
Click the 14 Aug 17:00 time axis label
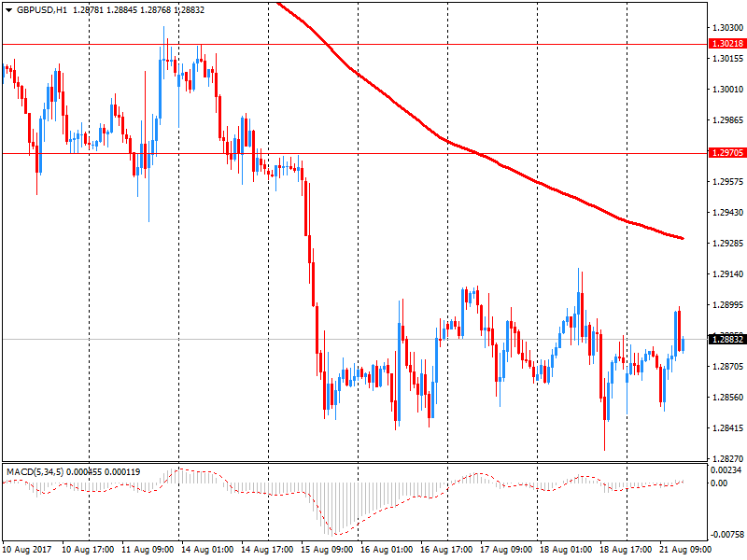click(x=267, y=550)
